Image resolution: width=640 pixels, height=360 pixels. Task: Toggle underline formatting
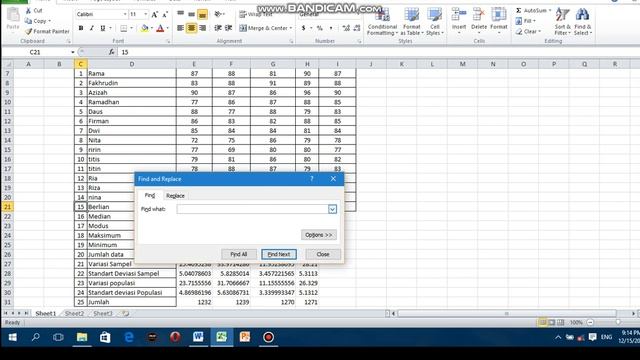[102, 28]
